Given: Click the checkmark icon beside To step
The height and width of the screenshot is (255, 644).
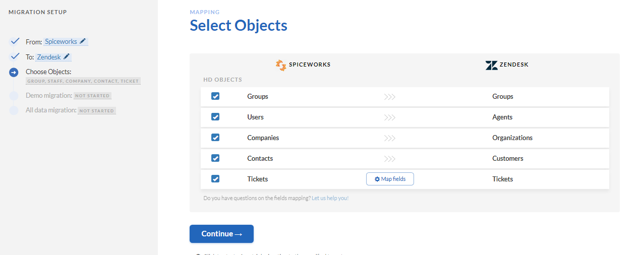Looking at the screenshot, I should (x=15, y=56).
